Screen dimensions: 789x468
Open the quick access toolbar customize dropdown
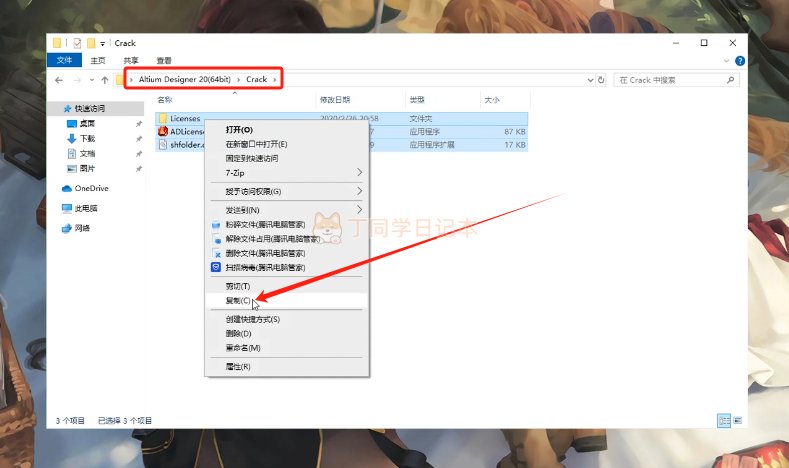[x=103, y=44]
